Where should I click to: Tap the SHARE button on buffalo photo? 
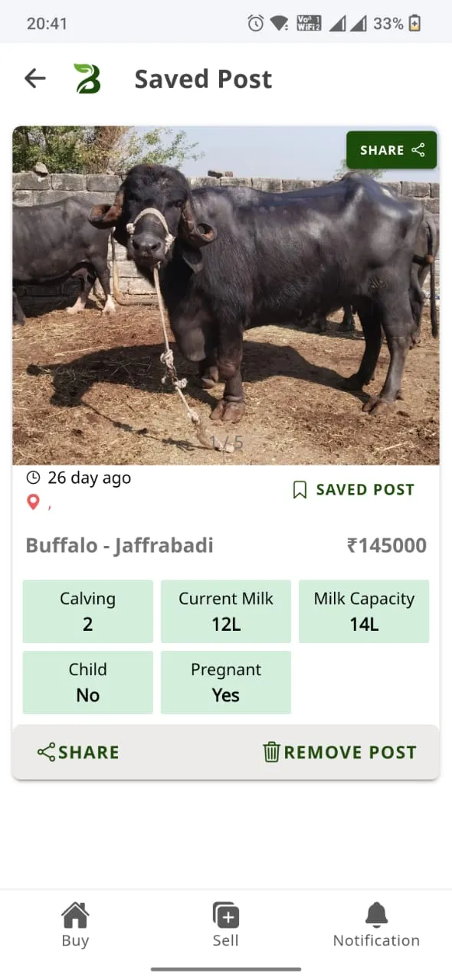point(391,150)
